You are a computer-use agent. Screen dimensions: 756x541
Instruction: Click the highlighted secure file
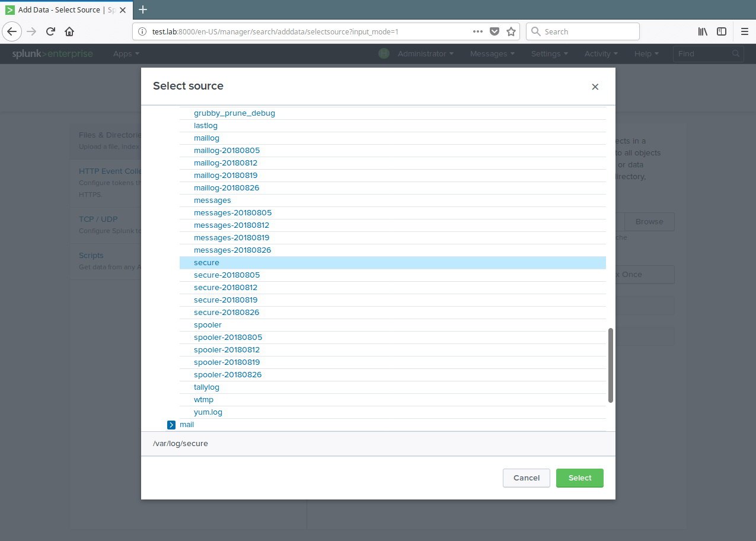coord(393,263)
